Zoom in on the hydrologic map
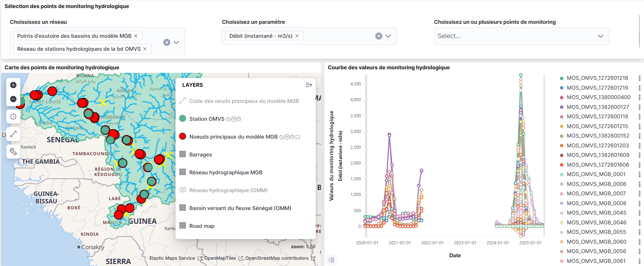Image resolution: width=644 pixels, height=266 pixels. pos(13,85)
